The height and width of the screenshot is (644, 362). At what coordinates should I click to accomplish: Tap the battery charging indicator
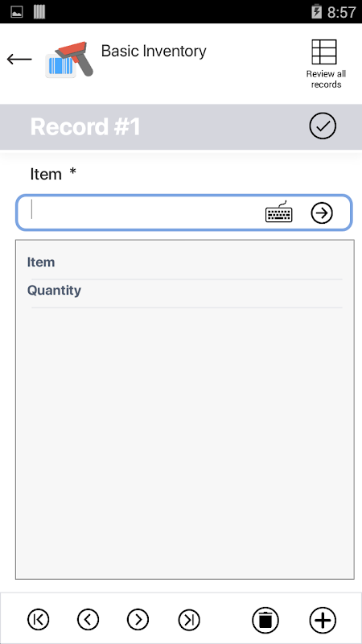coord(316,12)
